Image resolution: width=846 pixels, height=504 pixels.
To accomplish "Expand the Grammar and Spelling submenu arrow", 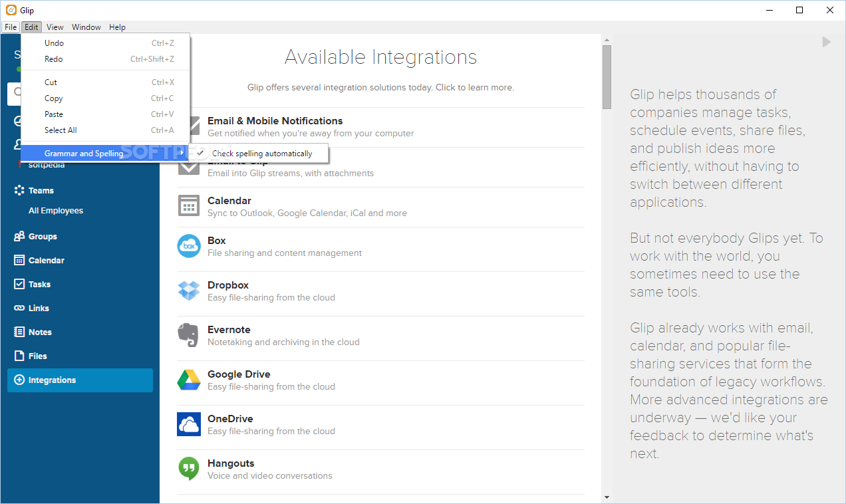I will tap(182, 154).
